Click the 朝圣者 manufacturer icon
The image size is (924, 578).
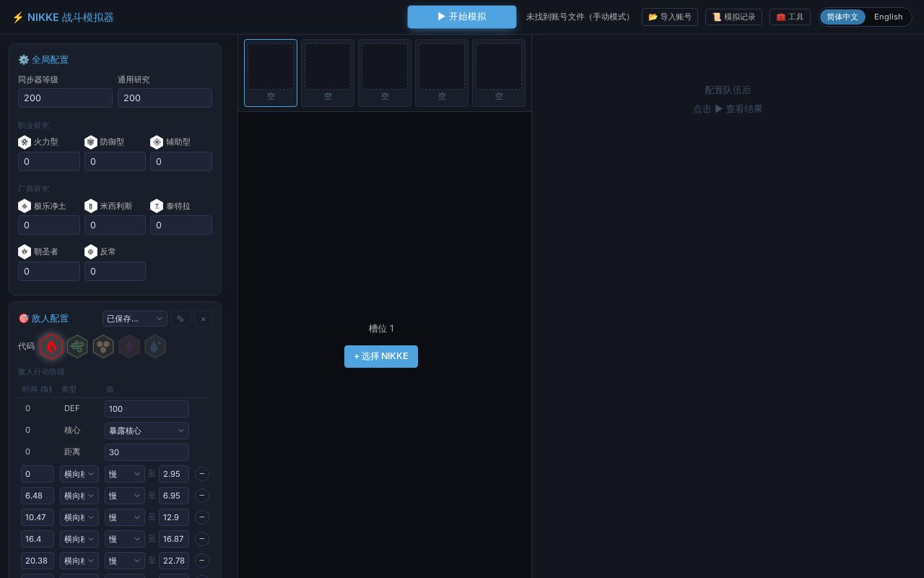point(25,252)
